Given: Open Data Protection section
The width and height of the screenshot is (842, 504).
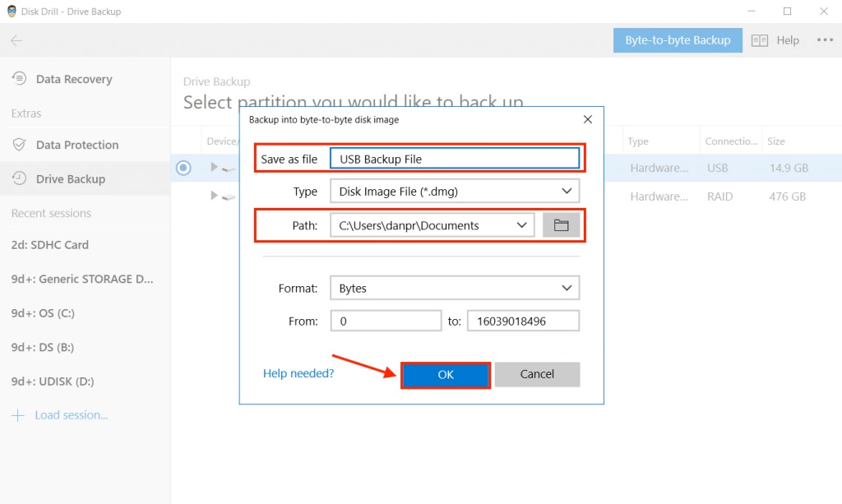Looking at the screenshot, I should (77, 145).
